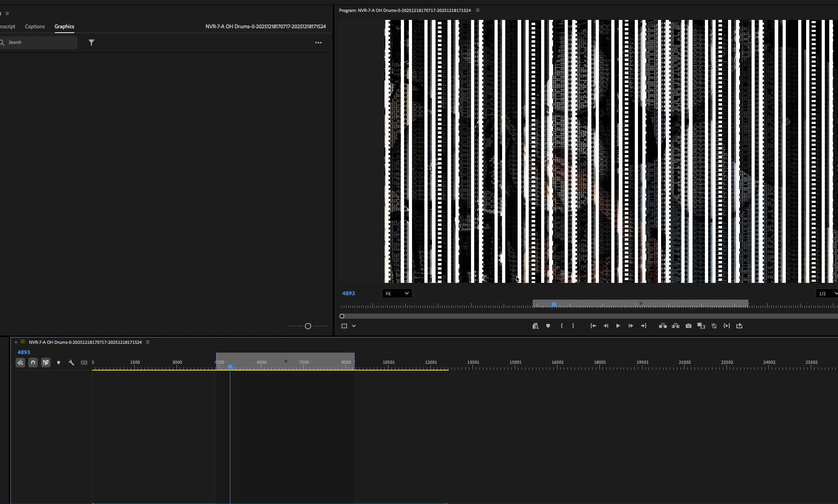Viewport: 838px width, 504px height.
Task: Open the Fit zoom level dropdown
Action: pyautogui.click(x=397, y=294)
